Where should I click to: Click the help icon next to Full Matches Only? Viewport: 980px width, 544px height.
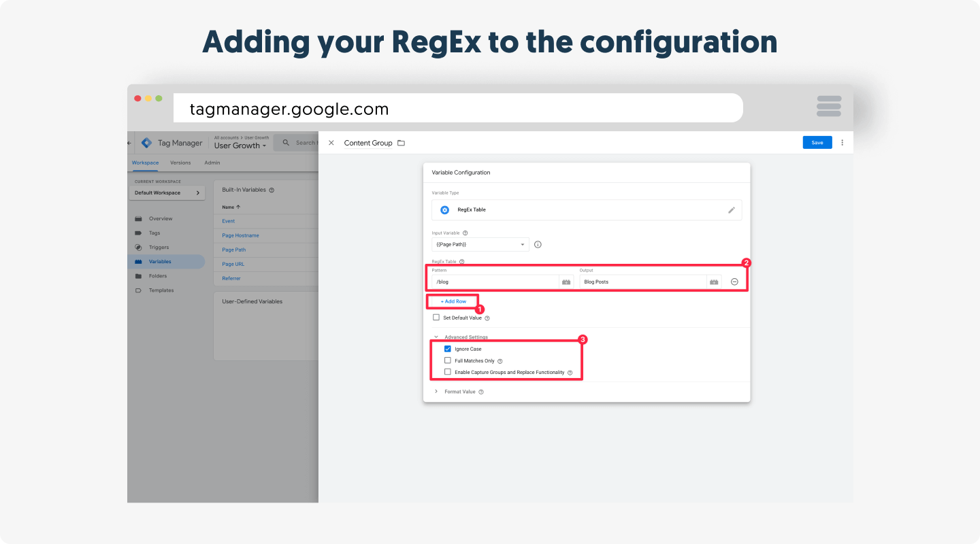point(500,361)
